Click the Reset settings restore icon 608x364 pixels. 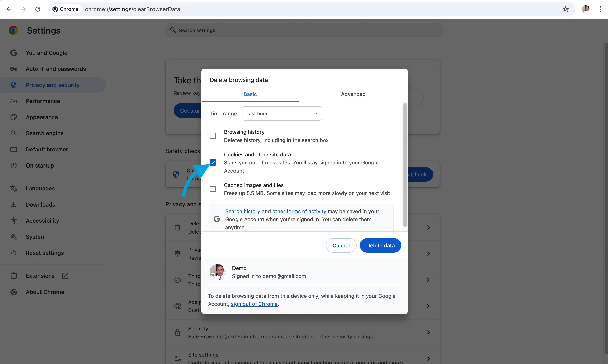pos(14,253)
